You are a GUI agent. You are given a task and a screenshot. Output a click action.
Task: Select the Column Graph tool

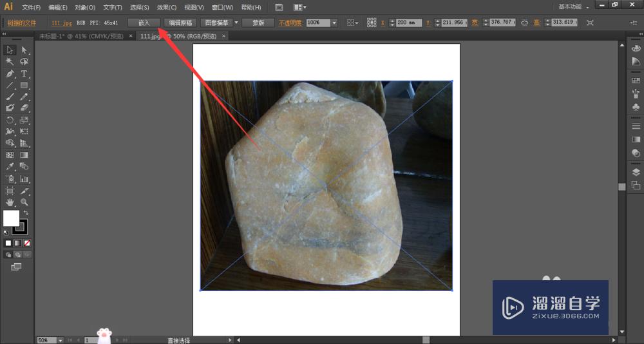point(24,179)
